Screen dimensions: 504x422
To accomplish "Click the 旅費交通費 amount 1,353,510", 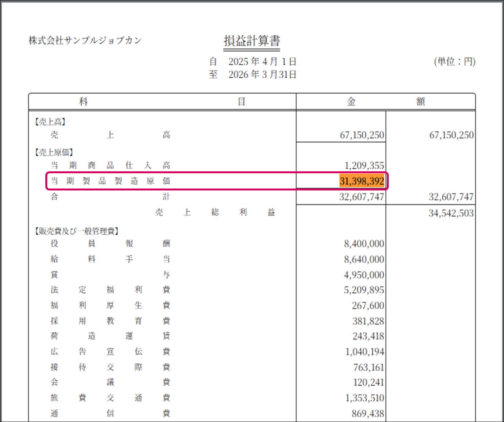I will point(365,398).
